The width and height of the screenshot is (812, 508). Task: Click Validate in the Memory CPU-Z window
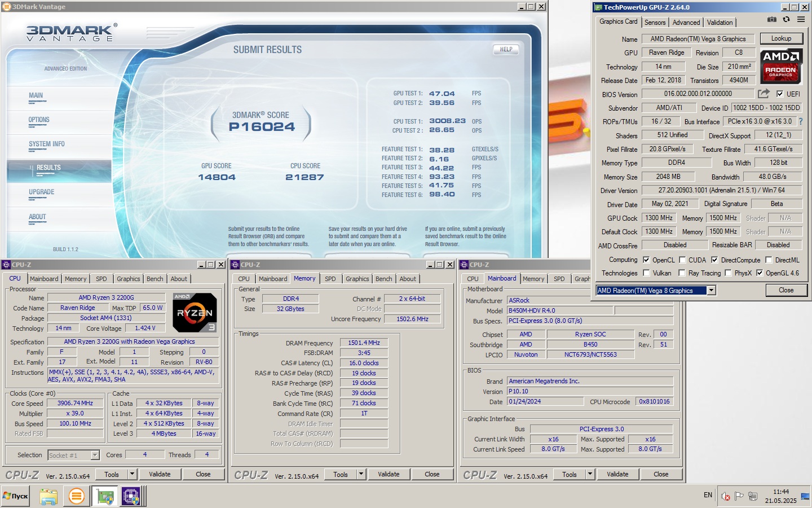pos(389,474)
